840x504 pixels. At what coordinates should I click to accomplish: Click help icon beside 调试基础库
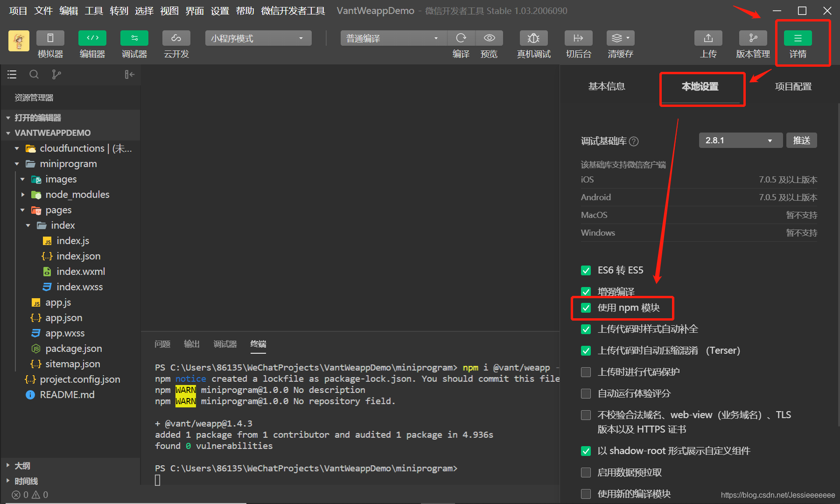[634, 141]
